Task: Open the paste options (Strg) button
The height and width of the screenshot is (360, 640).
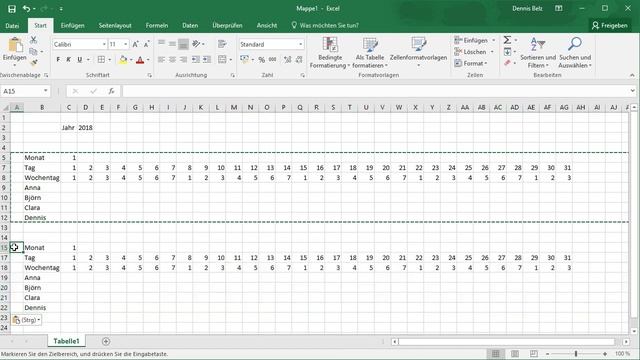Action: click(26, 320)
